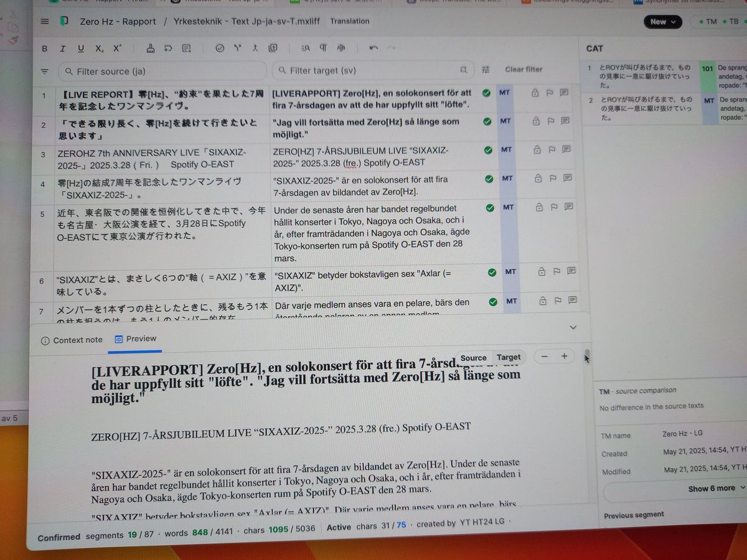Toggle confirmed checkmark on segment 4
The image size is (747, 560).
point(488,179)
